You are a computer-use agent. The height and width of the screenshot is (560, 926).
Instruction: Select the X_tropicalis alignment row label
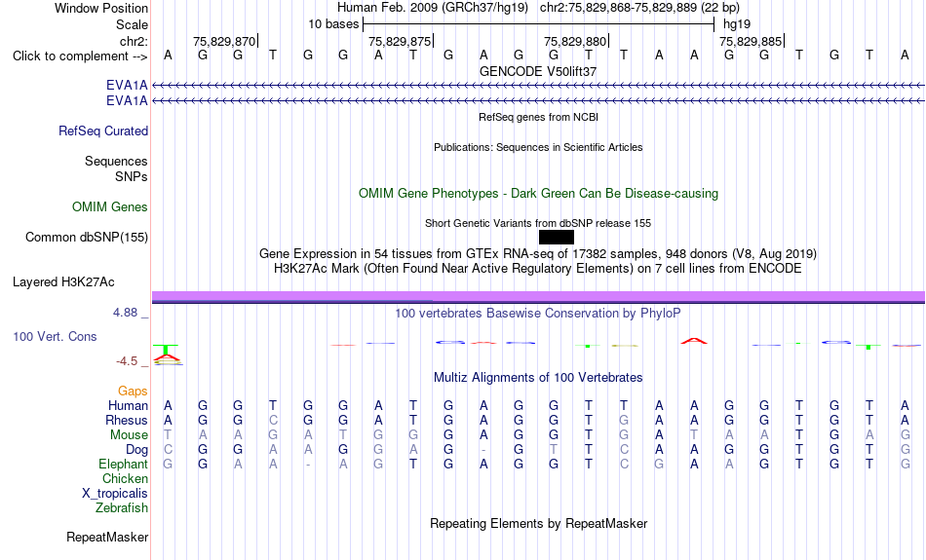(115, 494)
